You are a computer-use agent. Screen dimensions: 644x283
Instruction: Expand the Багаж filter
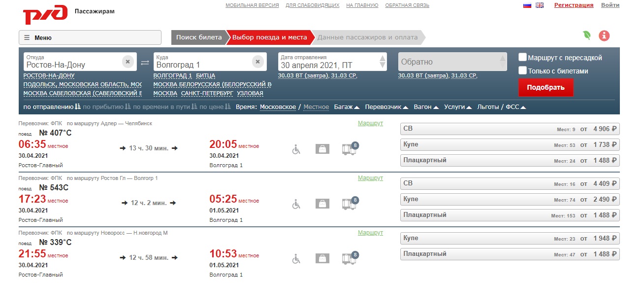point(347,107)
